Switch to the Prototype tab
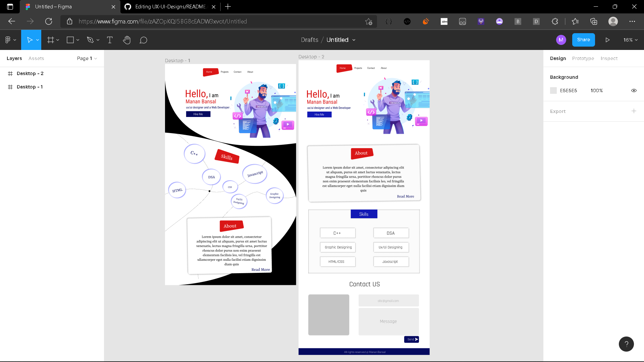 (x=583, y=58)
